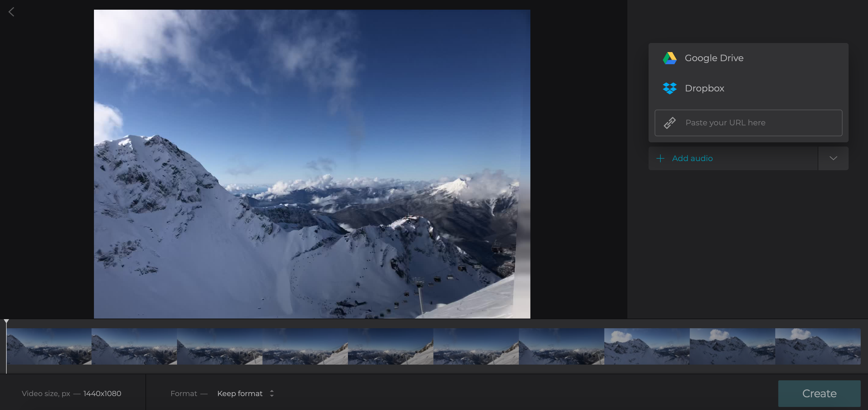Select the Google Drive upload option
This screenshot has width=868, height=410.
pyautogui.click(x=714, y=58)
